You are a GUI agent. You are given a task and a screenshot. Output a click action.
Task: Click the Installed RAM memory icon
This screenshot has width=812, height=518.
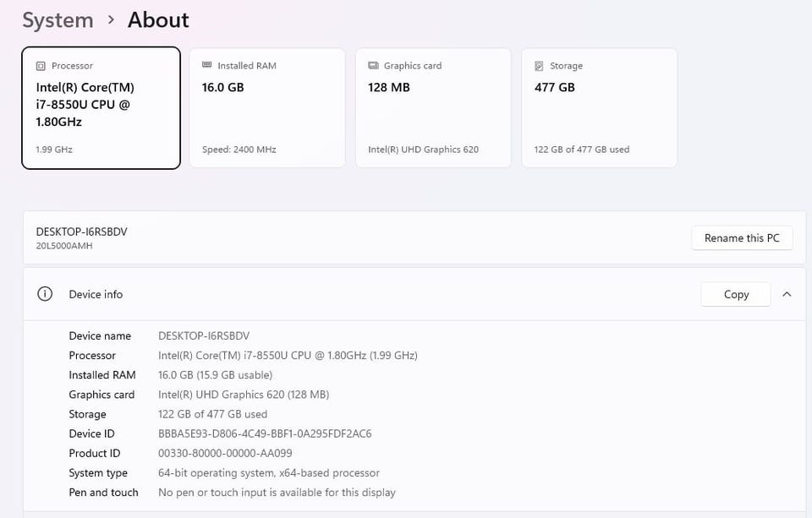coord(206,65)
